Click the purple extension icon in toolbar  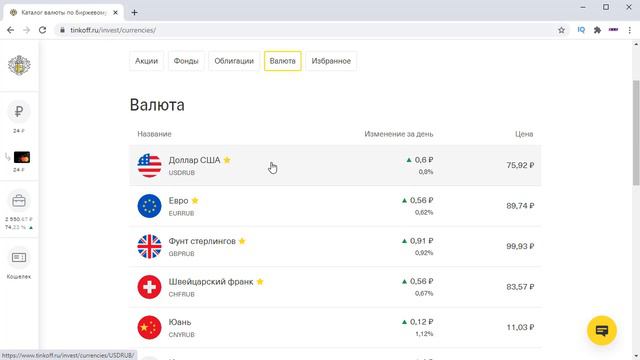(613, 30)
